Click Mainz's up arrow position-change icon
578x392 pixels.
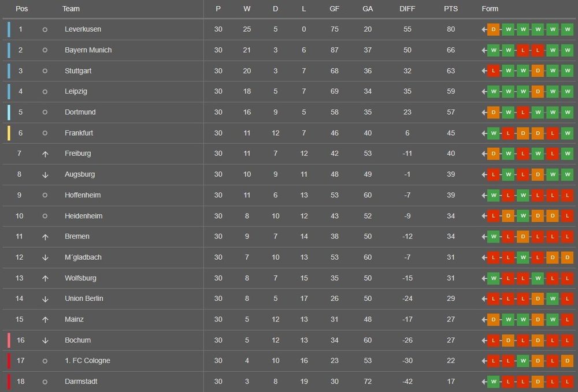pyautogui.click(x=45, y=320)
